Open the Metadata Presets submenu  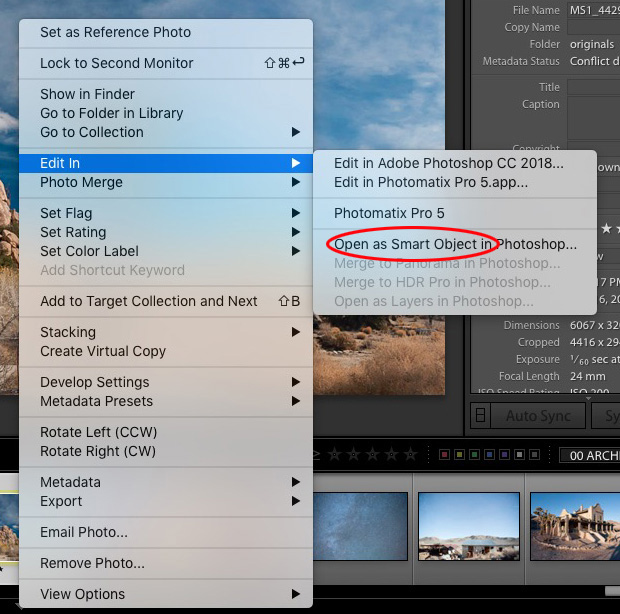coord(166,401)
